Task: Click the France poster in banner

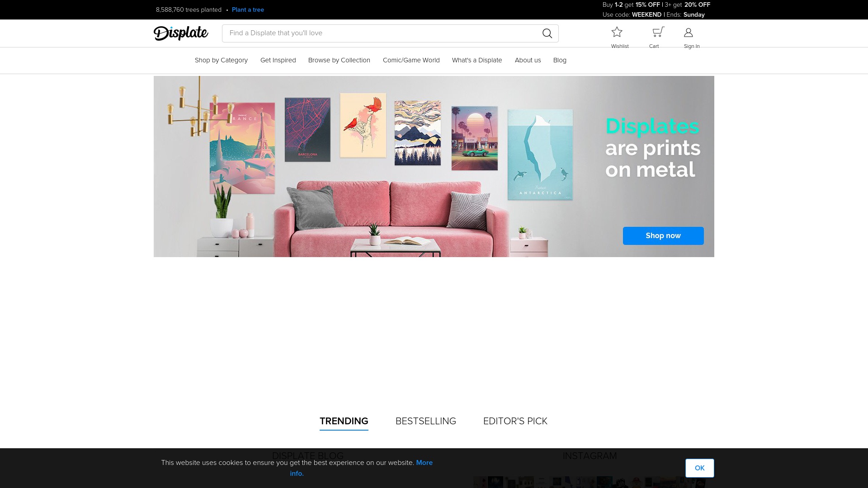Action: point(242,148)
